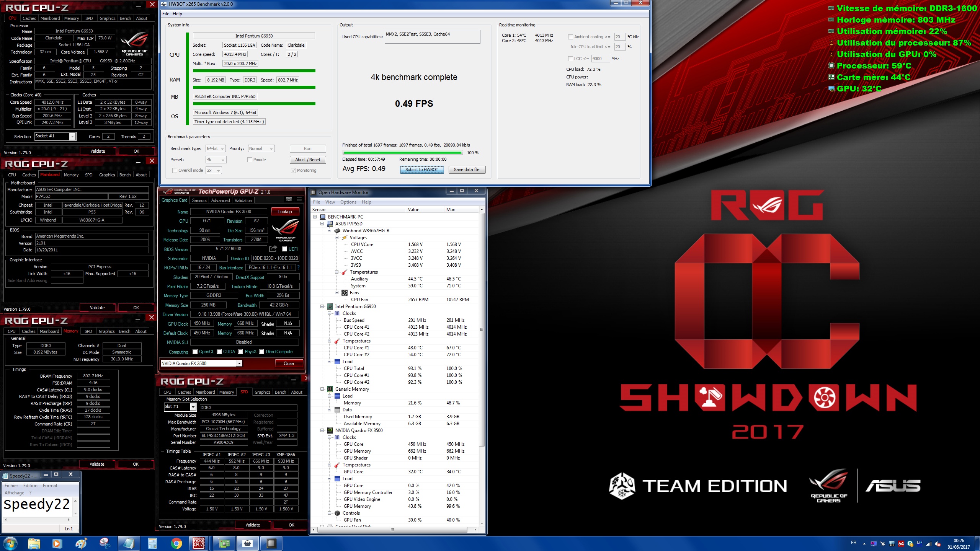
Task: Enable the Ambient cooling checkbox
Action: [x=570, y=37]
